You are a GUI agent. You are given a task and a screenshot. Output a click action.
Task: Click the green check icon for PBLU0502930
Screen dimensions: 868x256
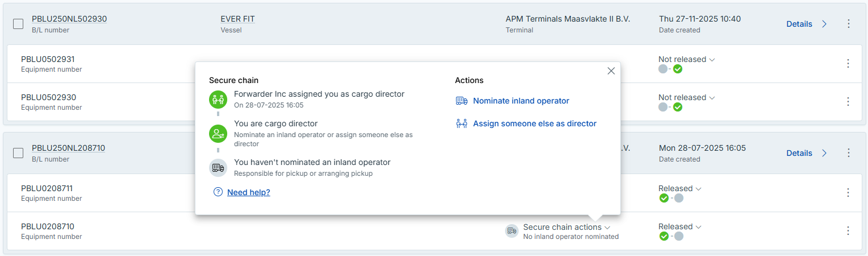pos(678,107)
